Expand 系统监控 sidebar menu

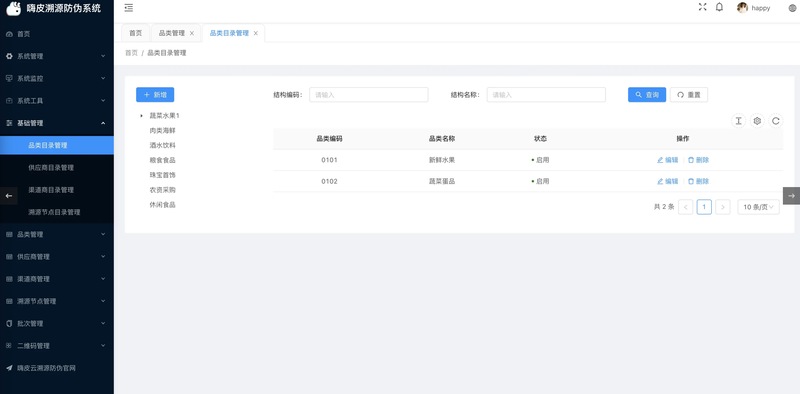pos(57,79)
